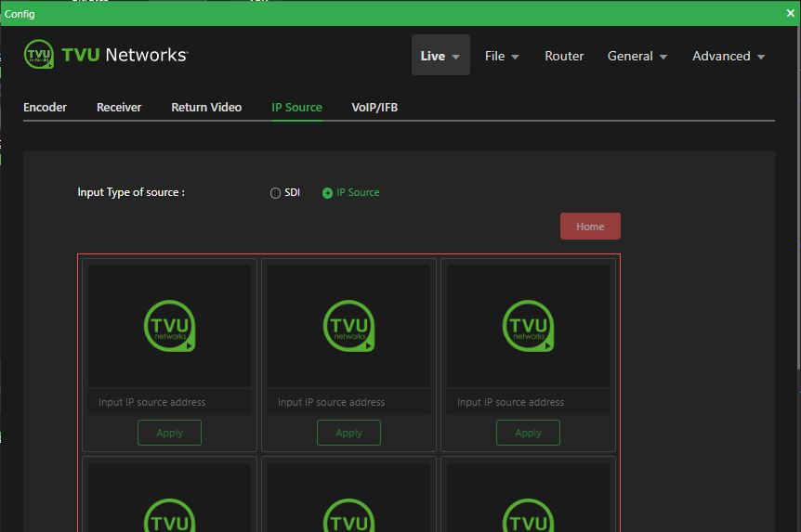
Task: Click fourth source TVU preview thumbnail
Action: pyautogui.click(x=170, y=498)
